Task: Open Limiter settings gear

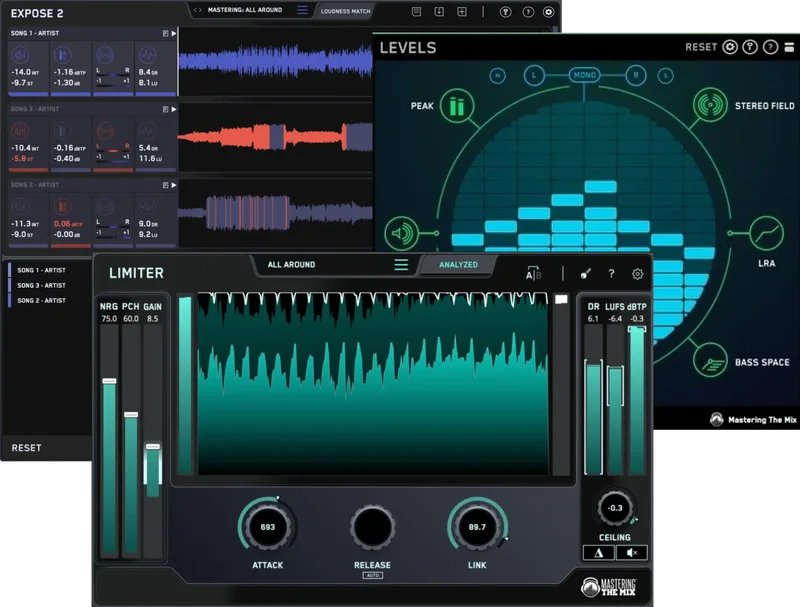Action: pos(638,274)
